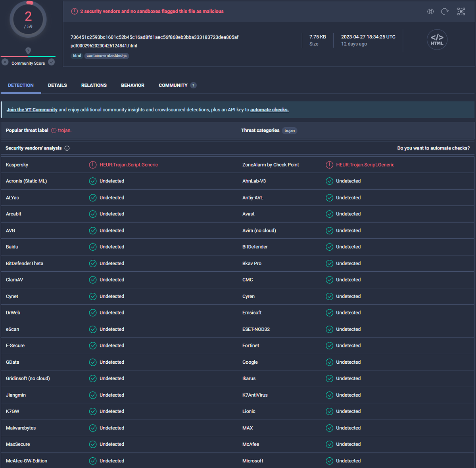
Task: Click the Fortinet undetected check icon
Action: (x=329, y=346)
